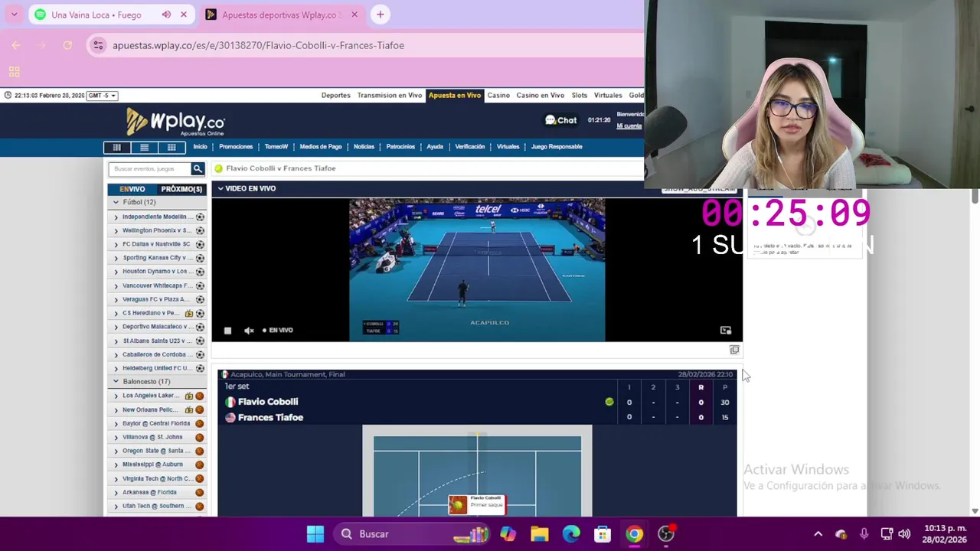Open Microsoft Store from taskbar
980x551 pixels.
click(603, 534)
